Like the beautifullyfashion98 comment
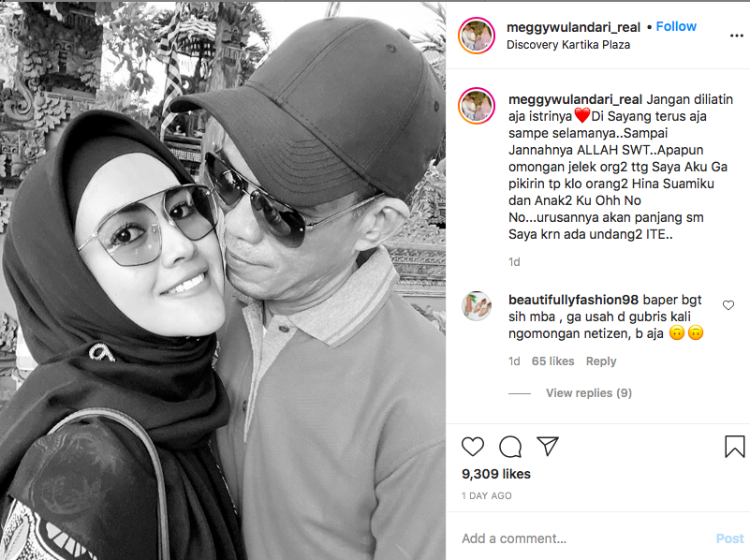The image size is (750, 560). (728, 305)
